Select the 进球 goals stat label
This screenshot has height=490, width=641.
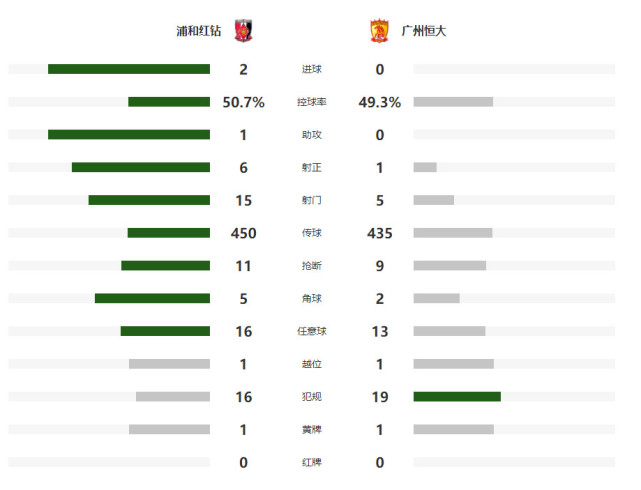(x=312, y=69)
